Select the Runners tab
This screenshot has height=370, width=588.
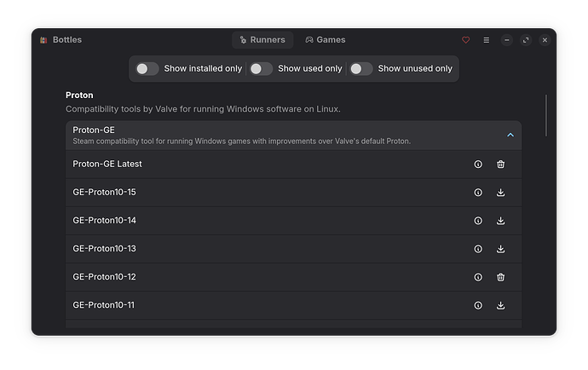pyautogui.click(x=262, y=40)
